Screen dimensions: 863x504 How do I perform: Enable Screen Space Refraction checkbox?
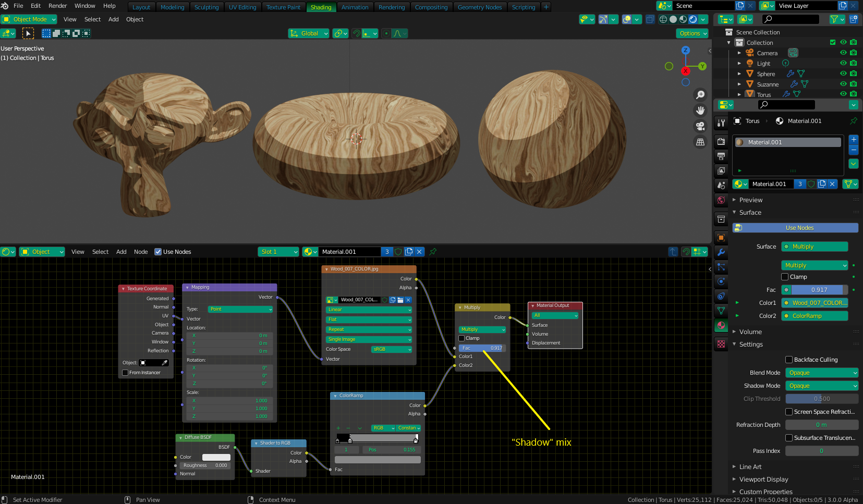[789, 412]
